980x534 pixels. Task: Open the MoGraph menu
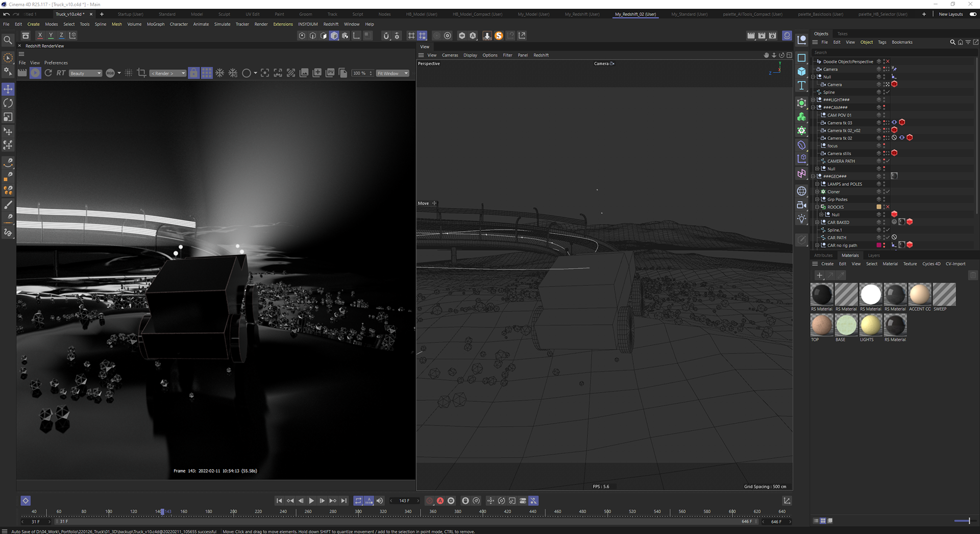click(156, 24)
